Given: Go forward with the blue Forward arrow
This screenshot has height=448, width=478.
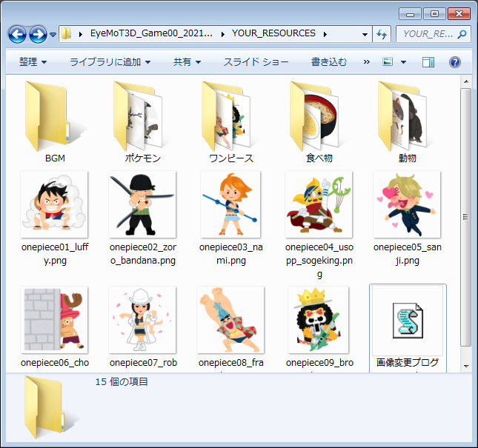Looking at the screenshot, I should (38, 34).
